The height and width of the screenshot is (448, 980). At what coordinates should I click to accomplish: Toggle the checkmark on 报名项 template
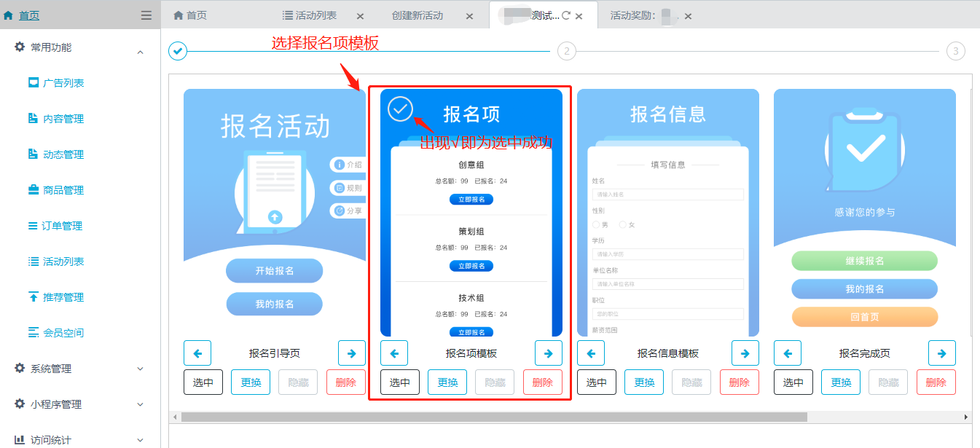click(400, 109)
